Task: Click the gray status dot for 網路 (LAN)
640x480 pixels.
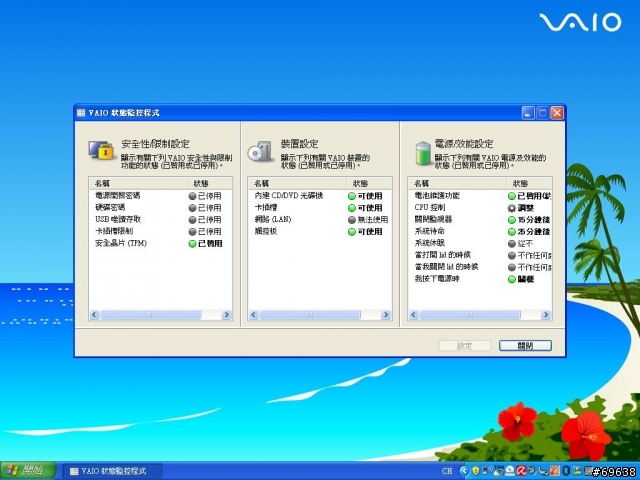Action: (352, 220)
